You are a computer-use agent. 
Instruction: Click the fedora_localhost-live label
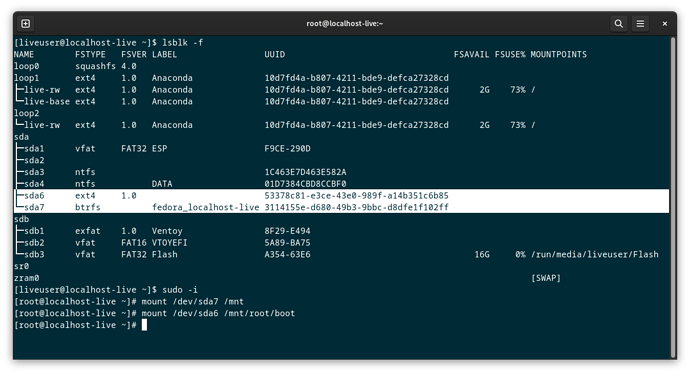[206, 207]
